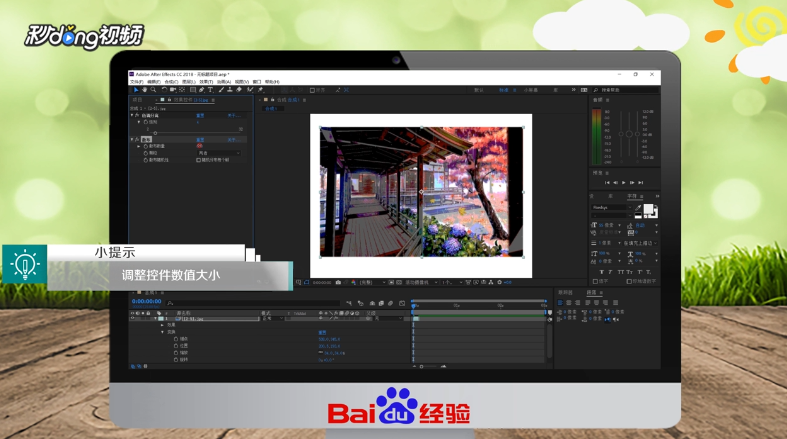Viewport: 787px width, 439px height.
Task: Click Faux Bold T icon in Character panel
Action: point(602,272)
